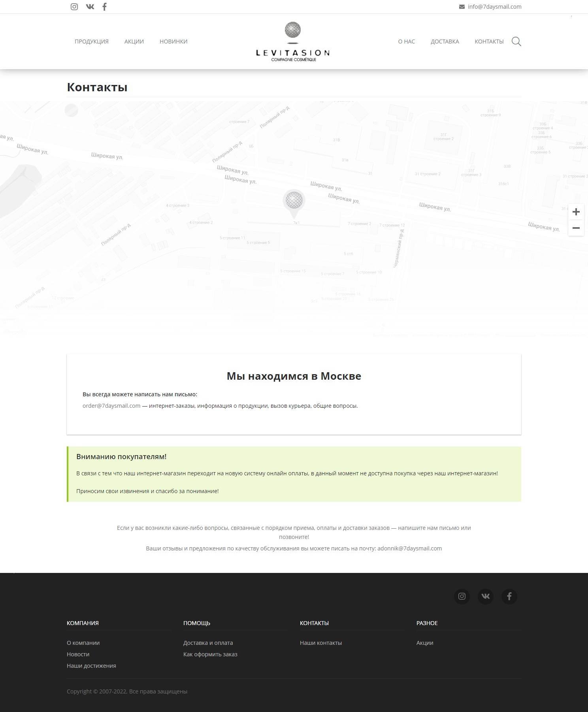The height and width of the screenshot is (712, 588).
Task: Click the Levitasion logo in the header
Action: point(293,41)
